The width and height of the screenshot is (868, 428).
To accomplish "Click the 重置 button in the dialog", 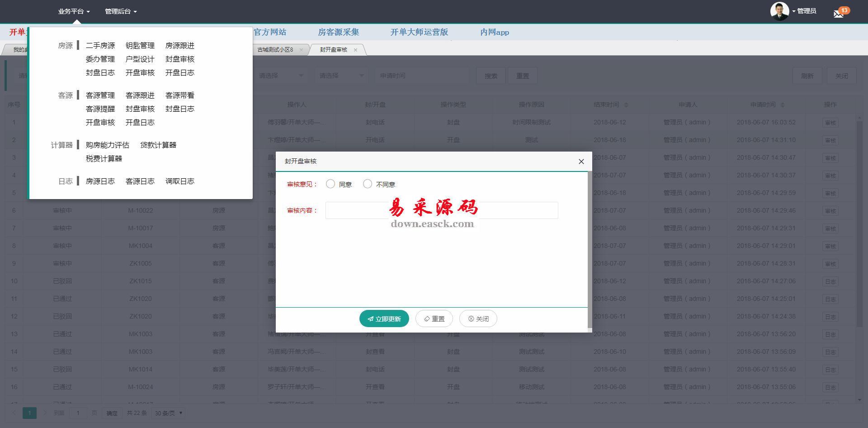I will pyautogui.click(x=434, y=319).
